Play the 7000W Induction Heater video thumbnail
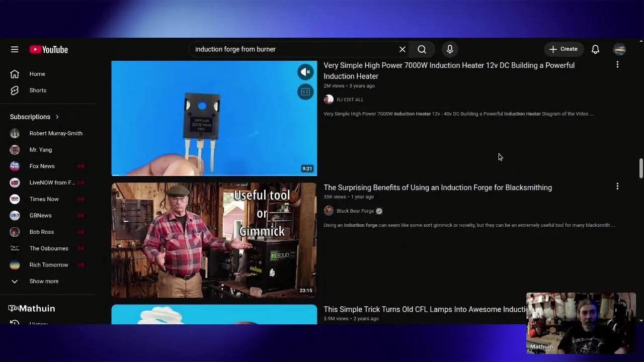Viewport: 644px width, 362px height. coord(214,118)
